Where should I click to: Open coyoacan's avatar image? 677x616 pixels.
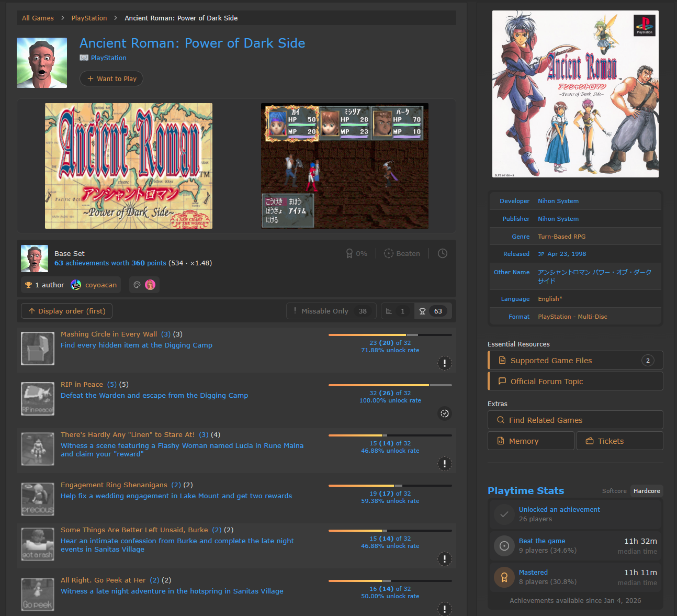tap(76, 285)
